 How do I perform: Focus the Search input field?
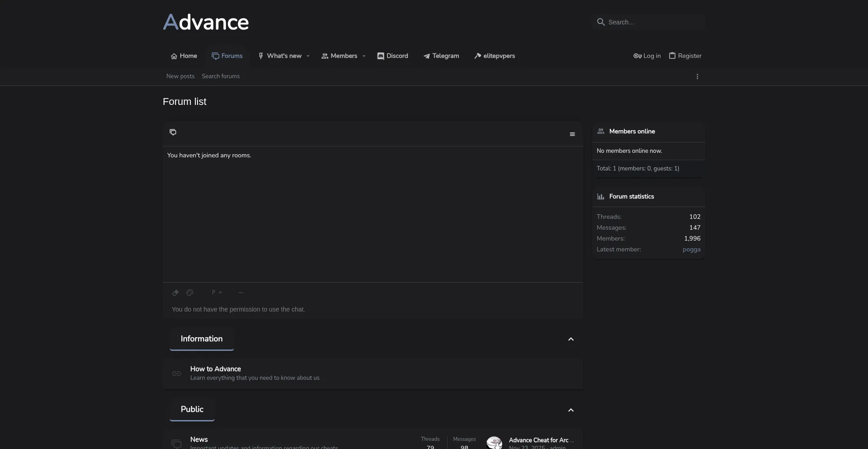pyautogui.click(x=649, y=22)
